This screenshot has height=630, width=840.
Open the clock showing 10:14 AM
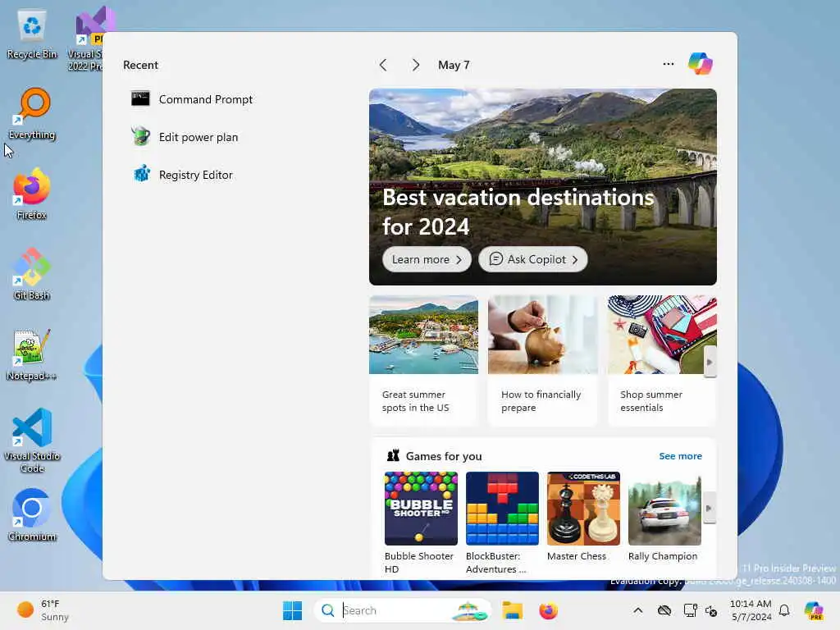(x=751, y=610)
